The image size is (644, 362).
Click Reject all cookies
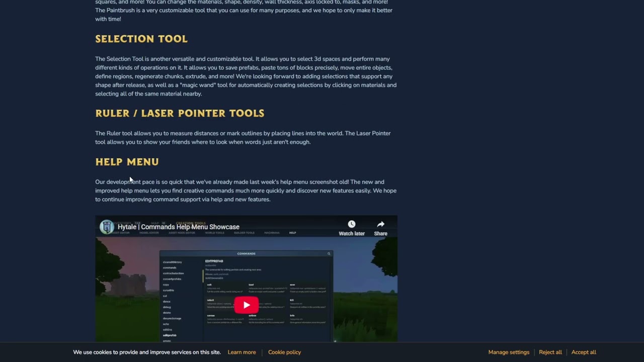(x=550, y=352)
